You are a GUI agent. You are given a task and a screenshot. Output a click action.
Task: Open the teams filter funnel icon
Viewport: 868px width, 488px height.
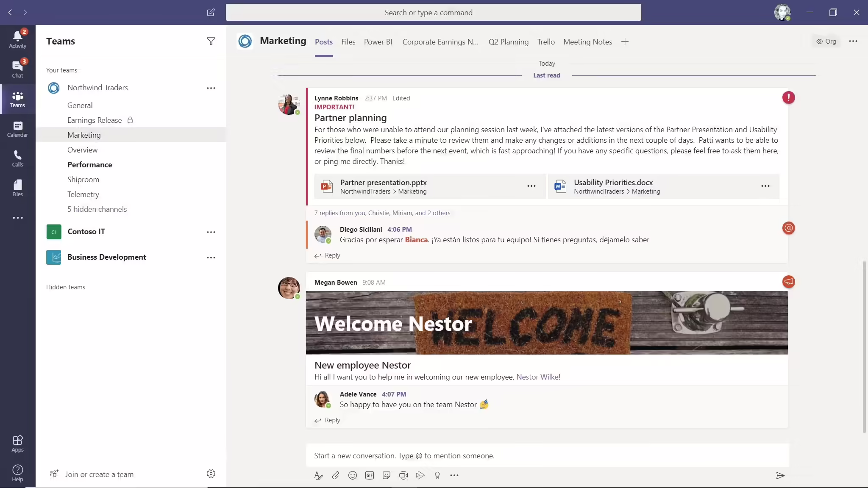coord(211,41)
